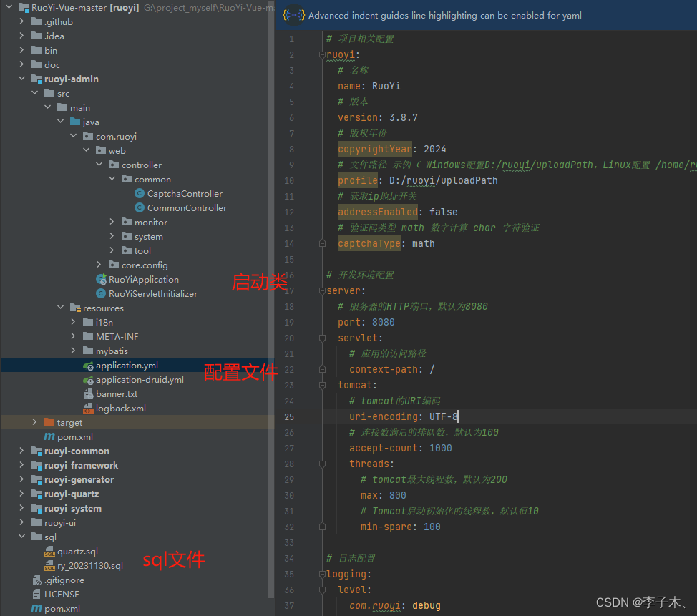Fold the tomcat block at line 23

322,385
